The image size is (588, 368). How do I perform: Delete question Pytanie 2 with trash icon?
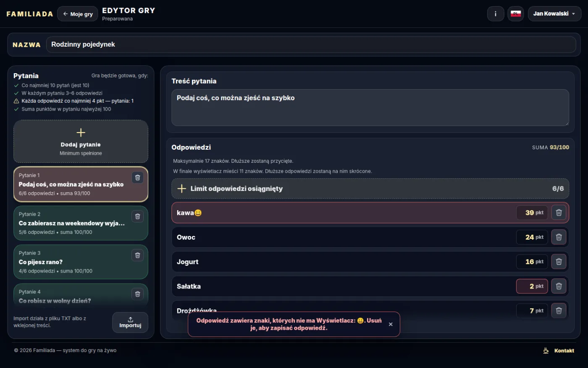tap(137, 216)
